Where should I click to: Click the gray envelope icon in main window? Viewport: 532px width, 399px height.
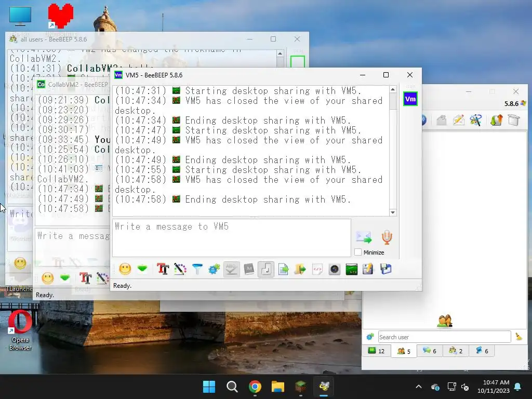pyautogui.click(x=442, y=120)
